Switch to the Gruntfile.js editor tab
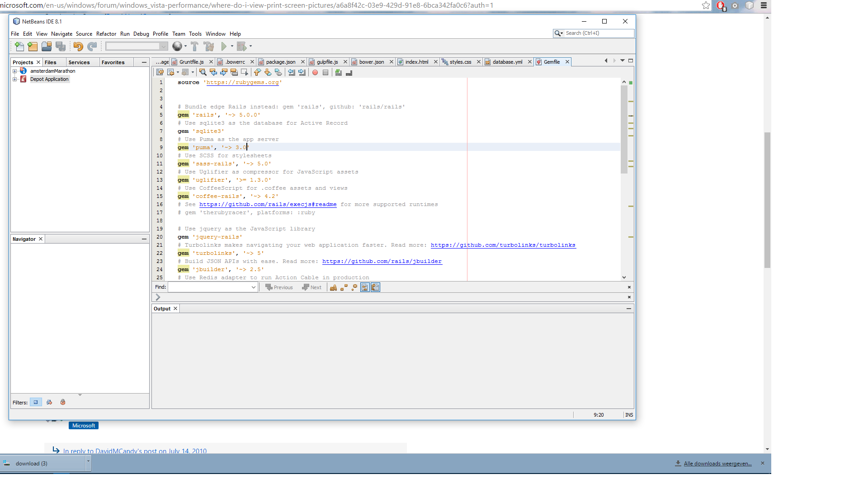The image size is (868, 488). point(192,62)
